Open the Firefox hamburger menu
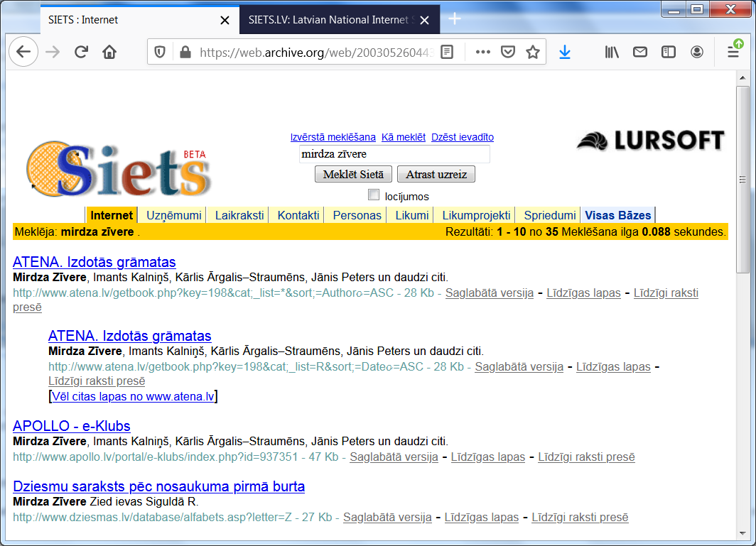 (x=733, y=52)
